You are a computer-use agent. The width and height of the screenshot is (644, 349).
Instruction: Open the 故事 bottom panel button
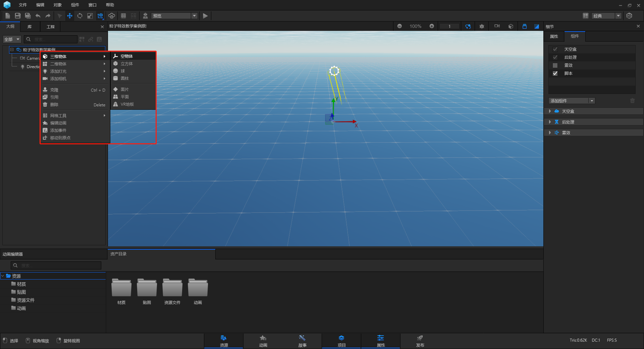coord(302,341)
